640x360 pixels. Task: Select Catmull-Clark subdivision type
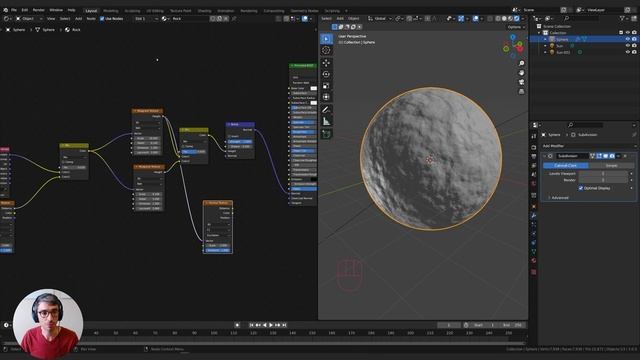click(566, 165)
